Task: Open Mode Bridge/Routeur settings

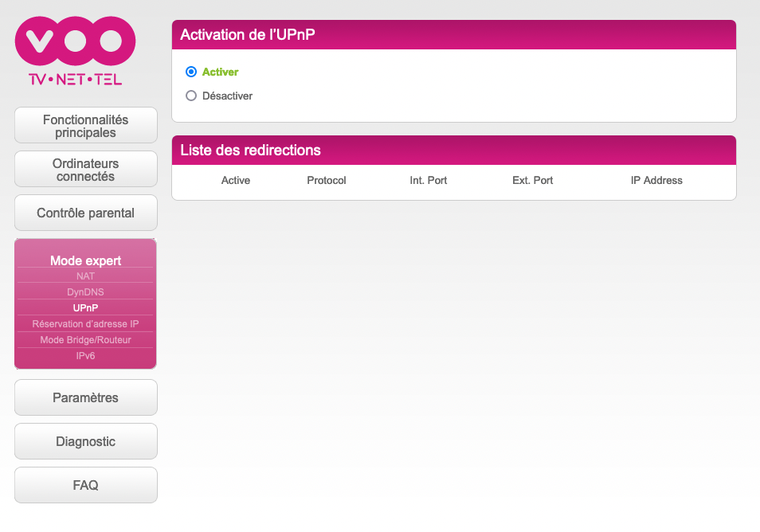Action: 85,339
